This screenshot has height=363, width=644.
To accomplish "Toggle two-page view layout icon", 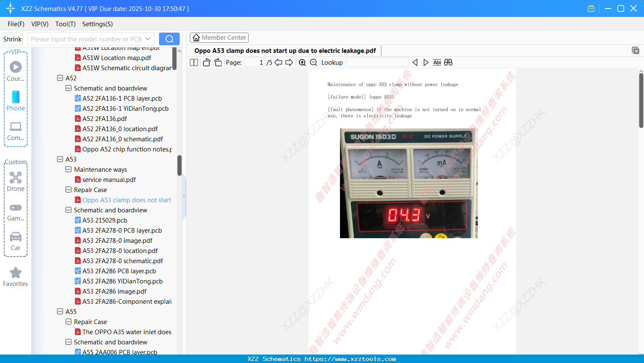I will point(194,63).
